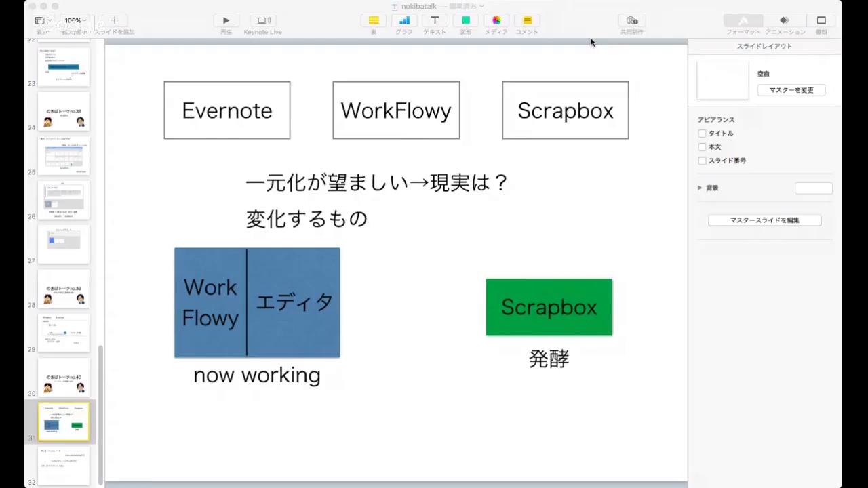This screenshot has width=868, height=488.
Task: Expand the 背景 disclosure triangle
Action: (x=699, y=188)
